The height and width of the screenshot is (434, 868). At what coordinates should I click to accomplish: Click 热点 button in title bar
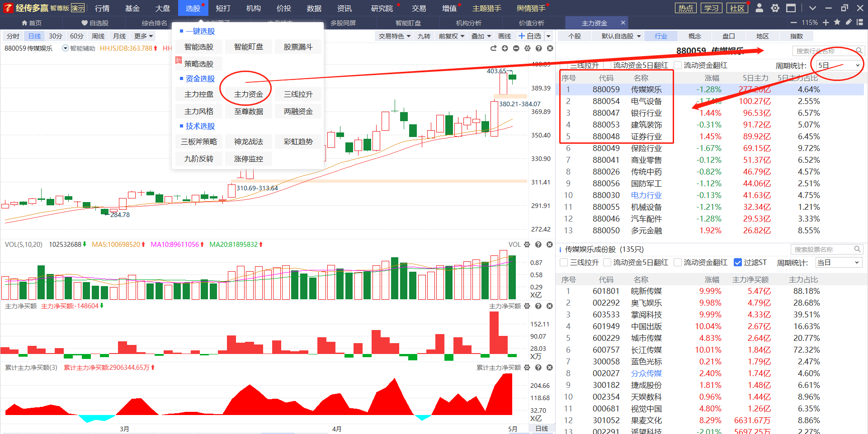tap(686, 8)
